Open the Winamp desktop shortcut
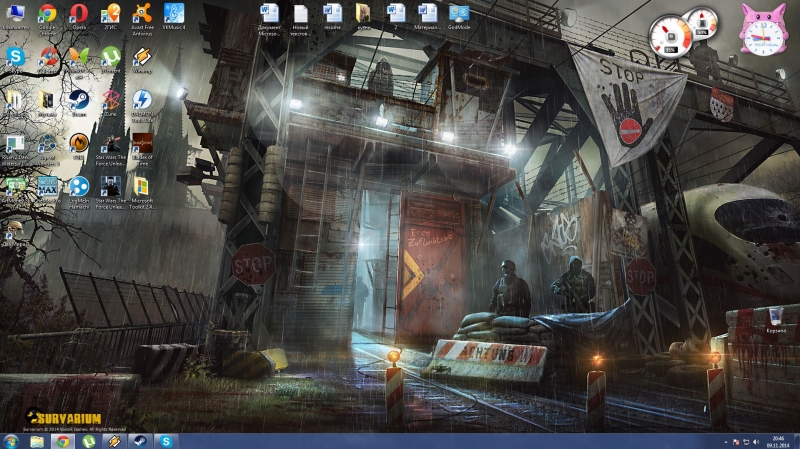Screen dimensions: 800x449 (x=142, y=59)
